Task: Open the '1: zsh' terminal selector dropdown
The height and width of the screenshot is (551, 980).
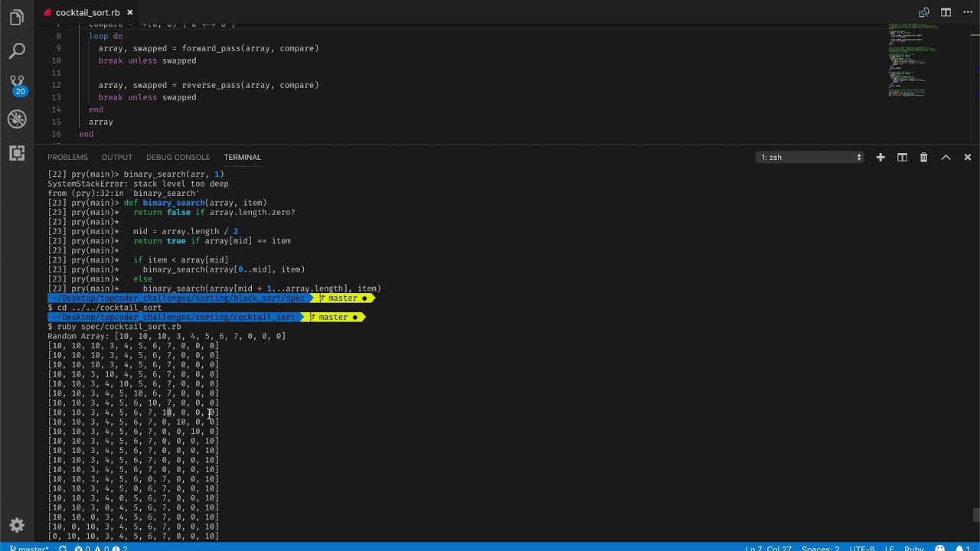Action: click(810, 157)
